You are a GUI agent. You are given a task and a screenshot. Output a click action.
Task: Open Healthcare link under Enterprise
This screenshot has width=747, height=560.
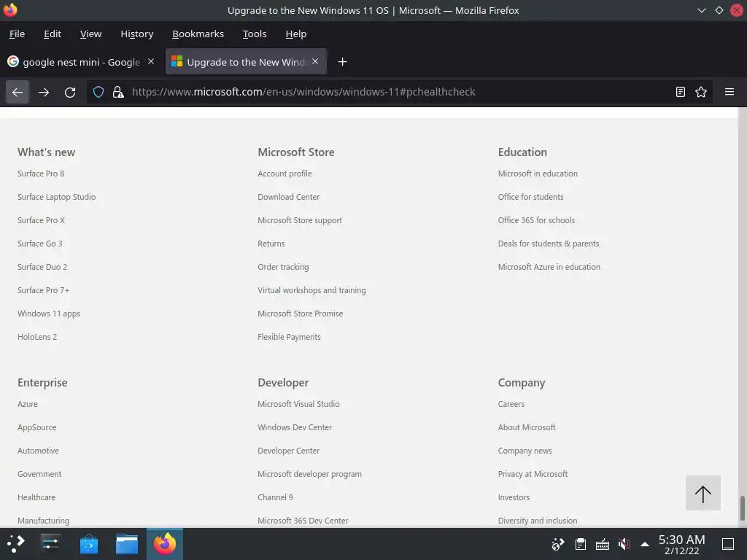pyautogui.click(x=36, y=497)
